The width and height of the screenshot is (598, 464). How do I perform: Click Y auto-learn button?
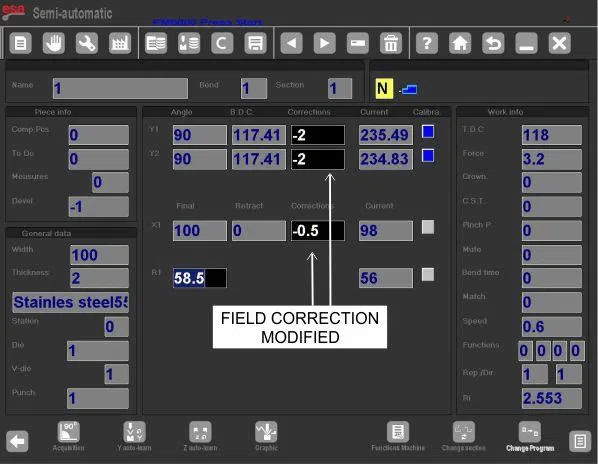134,436
